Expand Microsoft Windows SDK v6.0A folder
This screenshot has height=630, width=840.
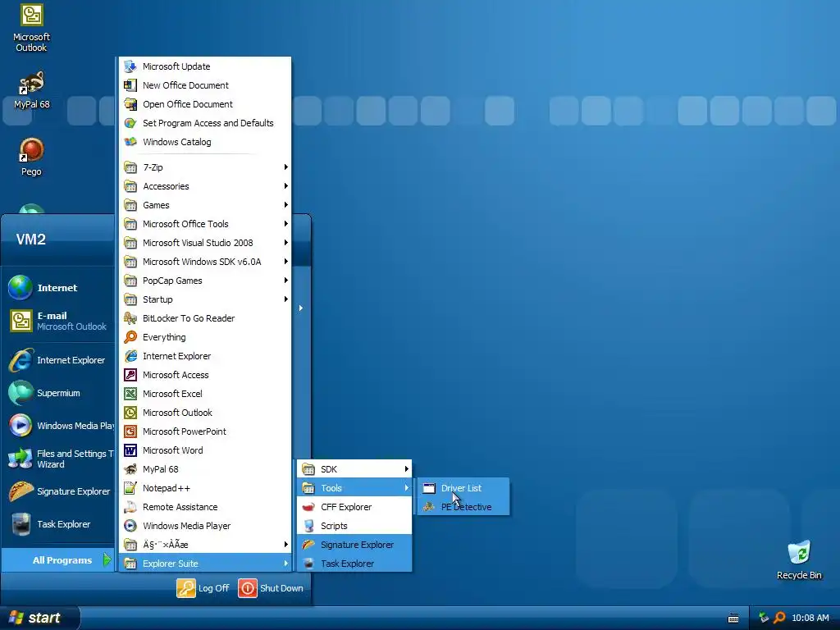(206, 262)
